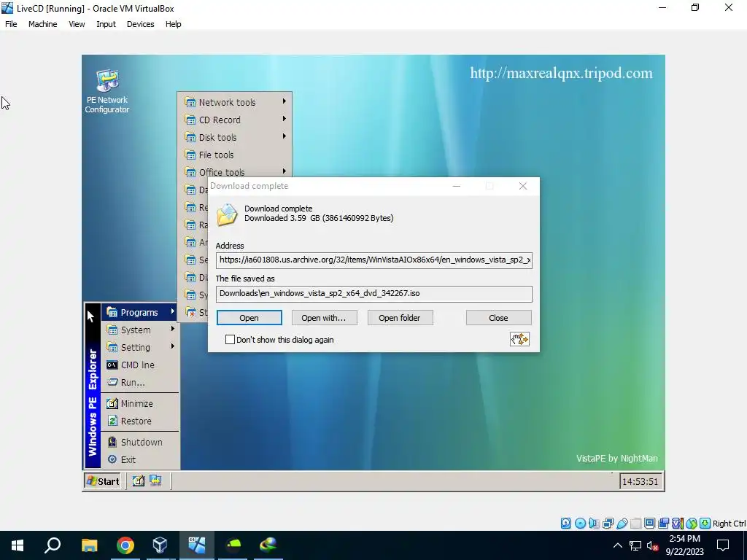Click Open folder button
This screenshot has width=747, height=560.
(400, 318)
